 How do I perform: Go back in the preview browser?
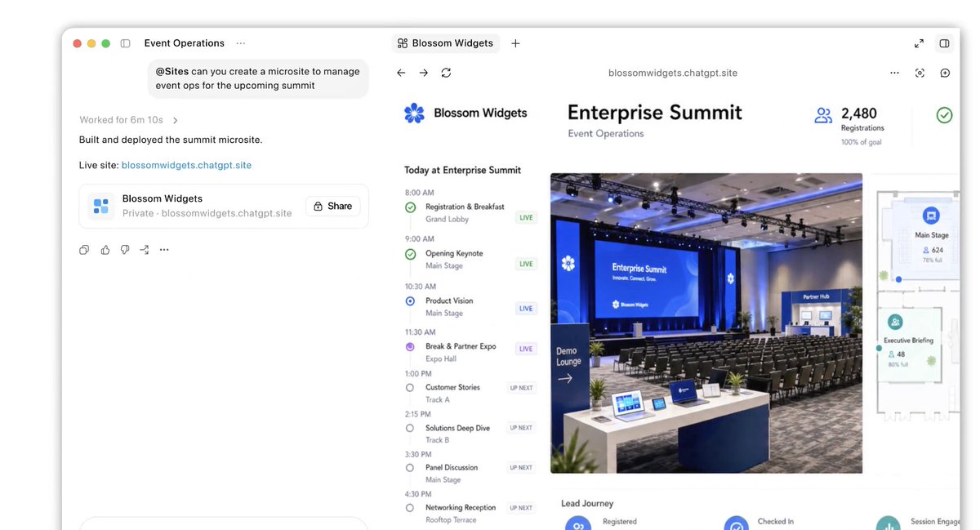coord(401,73)
